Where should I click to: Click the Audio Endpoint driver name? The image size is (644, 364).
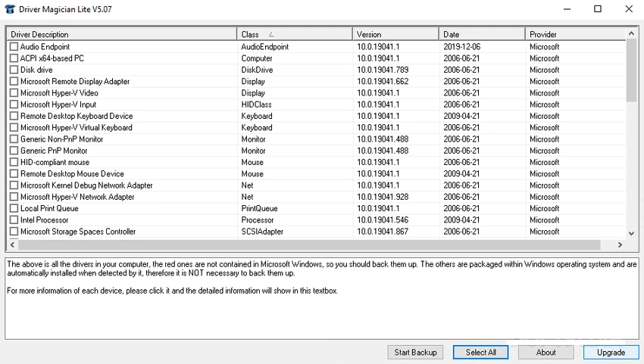[x=45, y=47]
